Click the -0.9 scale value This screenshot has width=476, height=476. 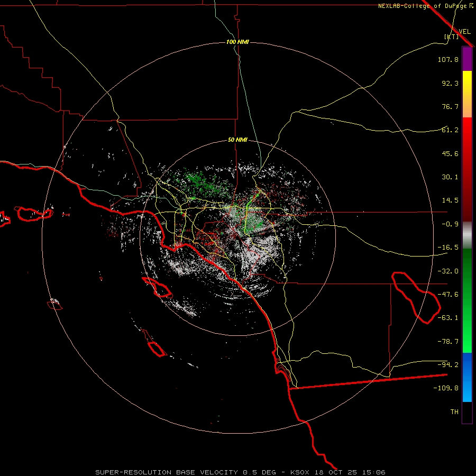(x=450, y=224)
